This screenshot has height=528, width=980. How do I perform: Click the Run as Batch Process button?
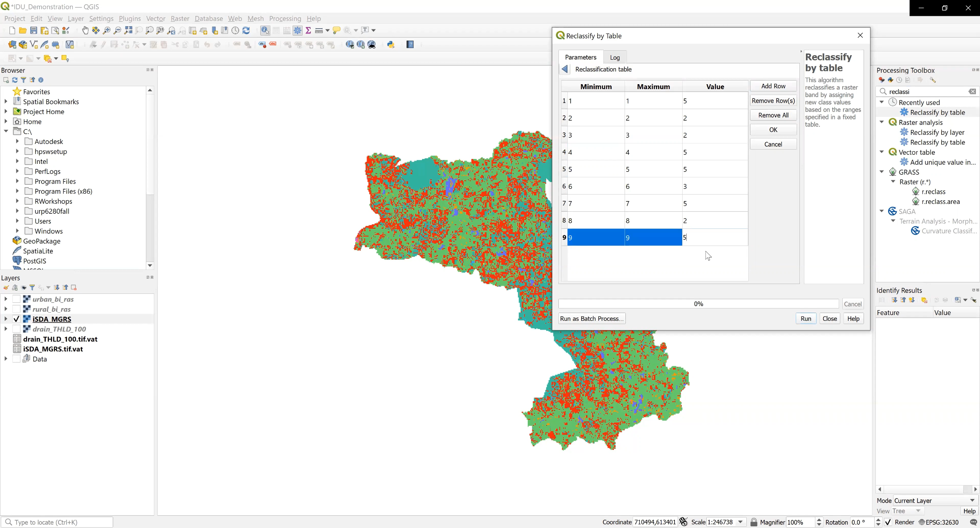591,318
